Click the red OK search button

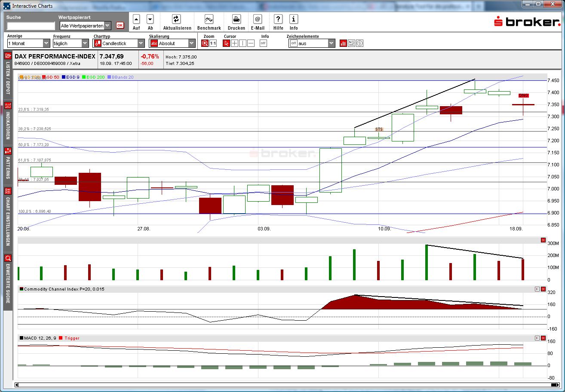click(x=120, y=25)
